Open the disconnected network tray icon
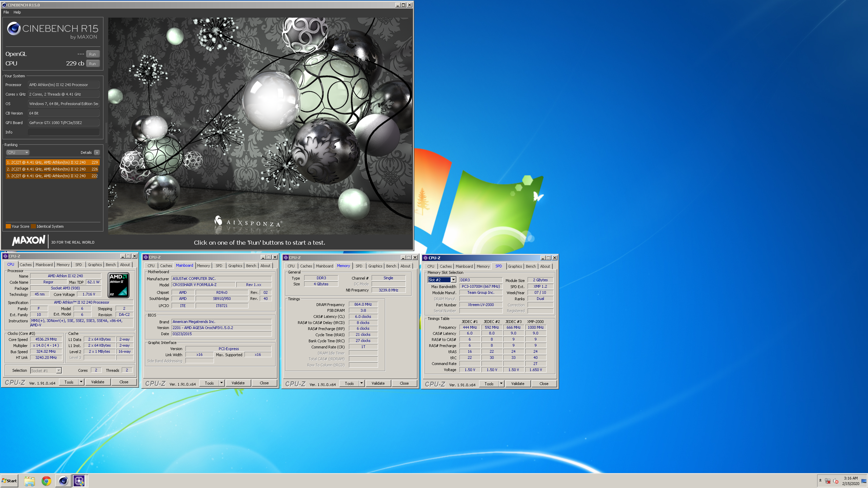The image size is (868, 488). [x=828, y=481]
